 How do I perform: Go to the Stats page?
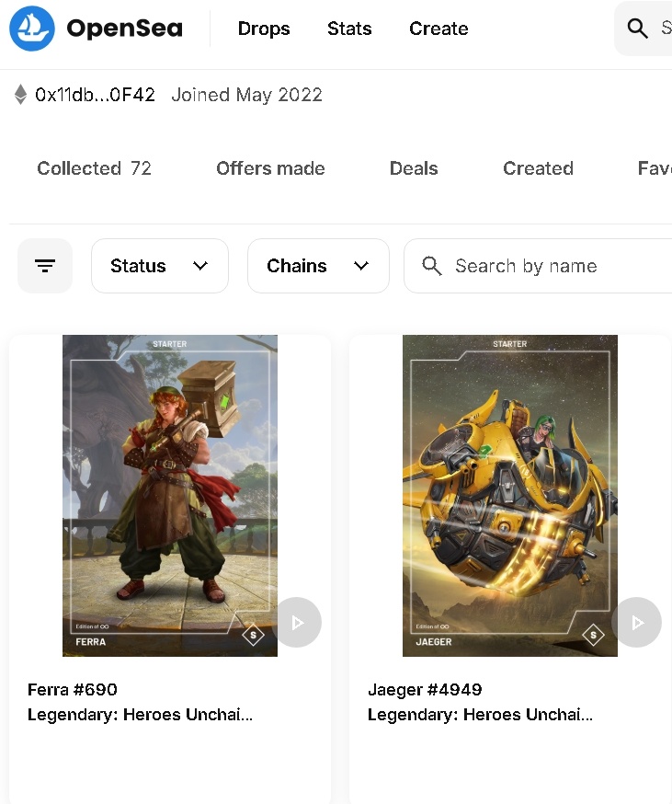click(x=349, y=29)
